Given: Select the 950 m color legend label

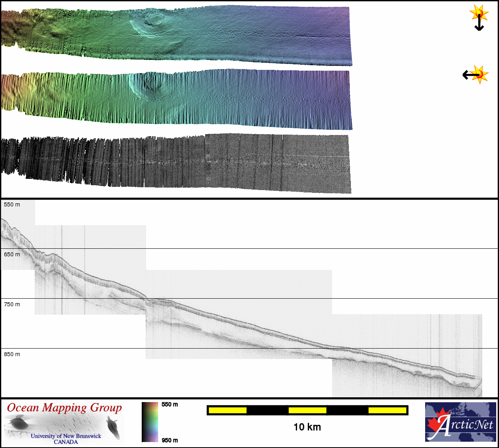Looking at the screenshot, I should [170, 440].
